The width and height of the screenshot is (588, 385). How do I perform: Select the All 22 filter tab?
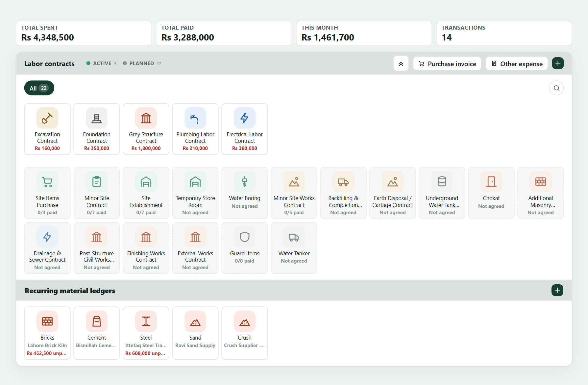pyautogui.click(x=39, y=88)
